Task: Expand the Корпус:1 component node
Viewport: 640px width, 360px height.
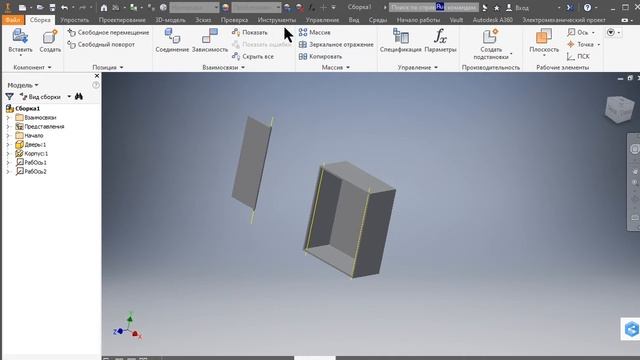Action: pyautogui.click(x=8, y=153)
